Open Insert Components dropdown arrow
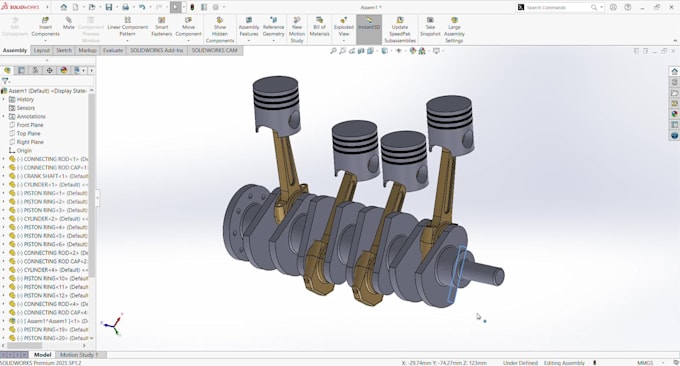680x366 pixels. click(45, 40)
